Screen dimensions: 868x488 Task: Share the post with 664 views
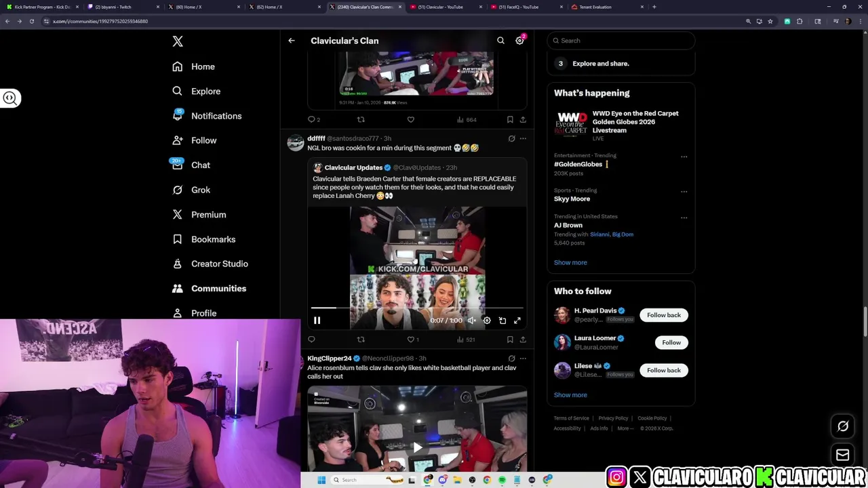[x=523, y=119]
